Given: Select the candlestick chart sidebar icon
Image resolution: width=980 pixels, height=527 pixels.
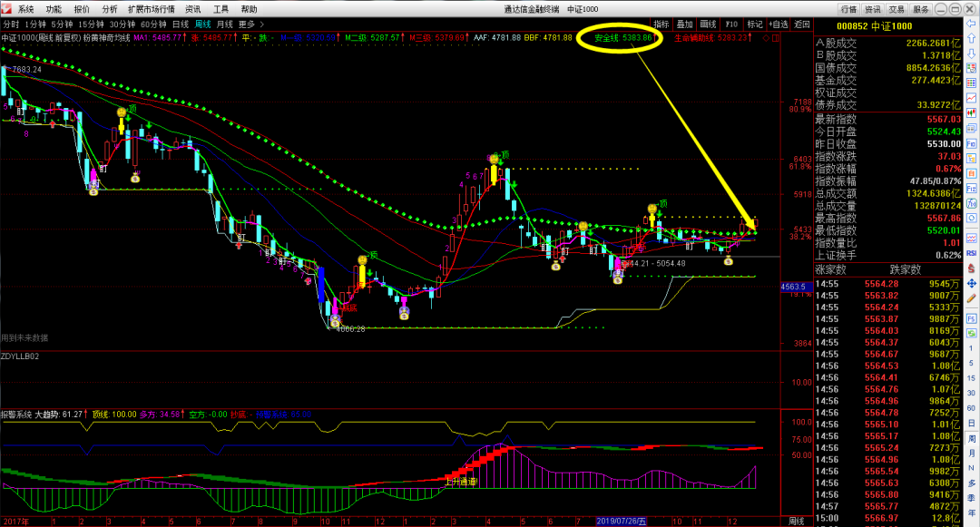Looking at the screenshot, I should pos(971,113).
